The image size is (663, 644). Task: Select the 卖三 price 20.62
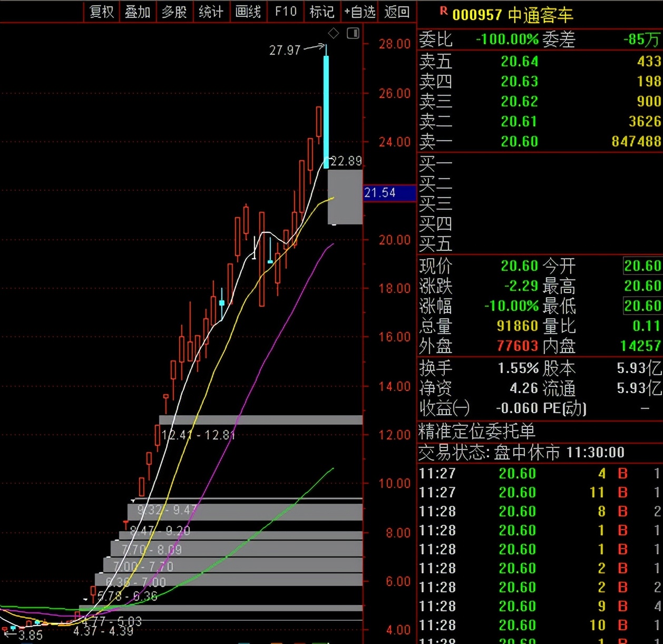pos(520,102)
